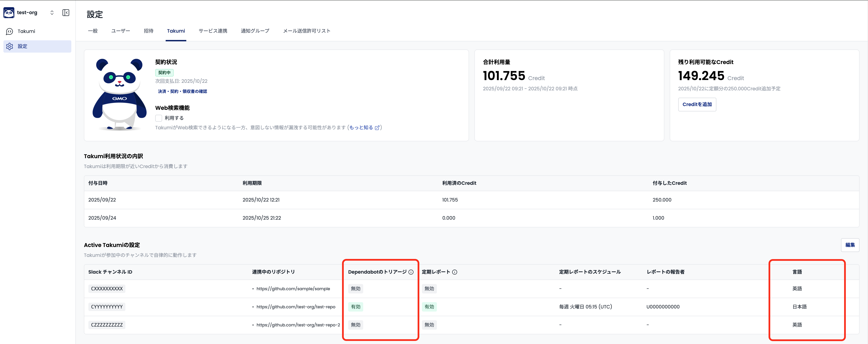The height and width of the screenshot is (344, 868).
Task: Switch to the サービス連携 tab
Action: click(213, 31)
